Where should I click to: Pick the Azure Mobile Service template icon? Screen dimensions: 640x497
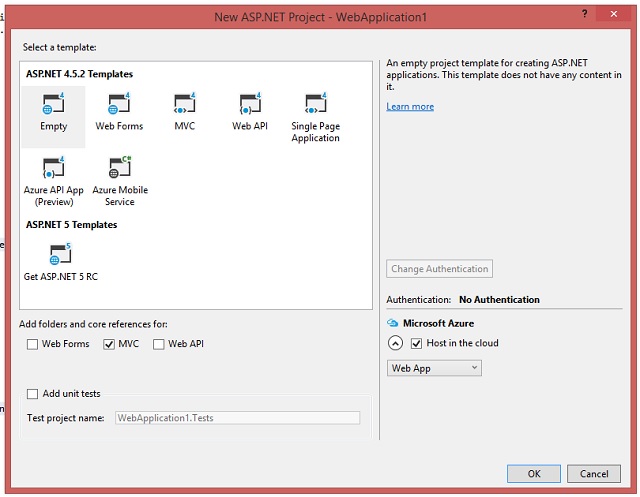pos(120,167)
